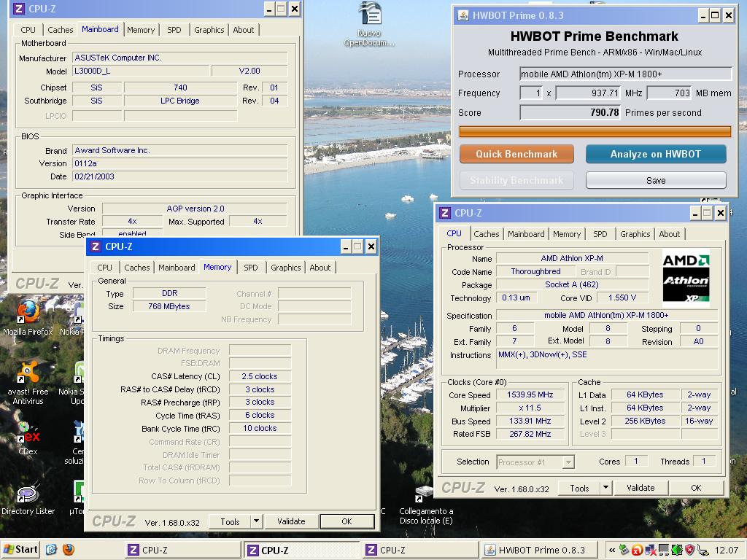The width and height of the screenshot is (747, 560).
Task: Select the Caches tab in the Mainboard CPU-Z window
Action: click(x=61, y=29)
